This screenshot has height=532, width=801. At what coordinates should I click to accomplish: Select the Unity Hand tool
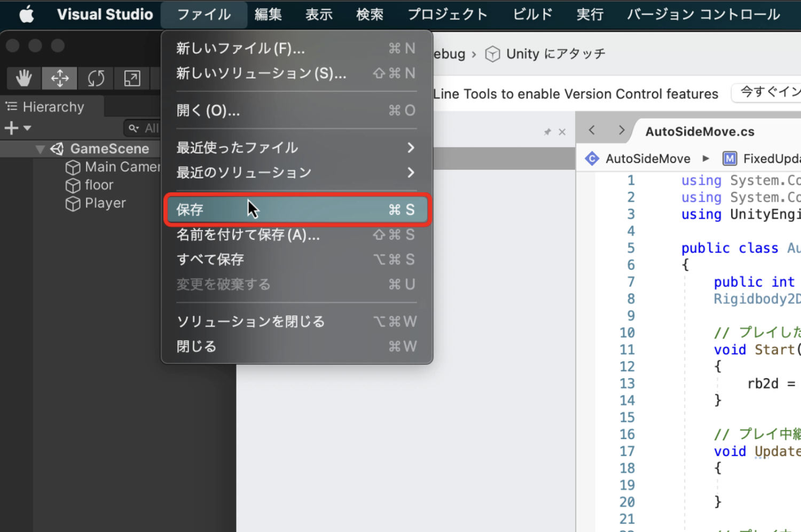click(23, 79)
